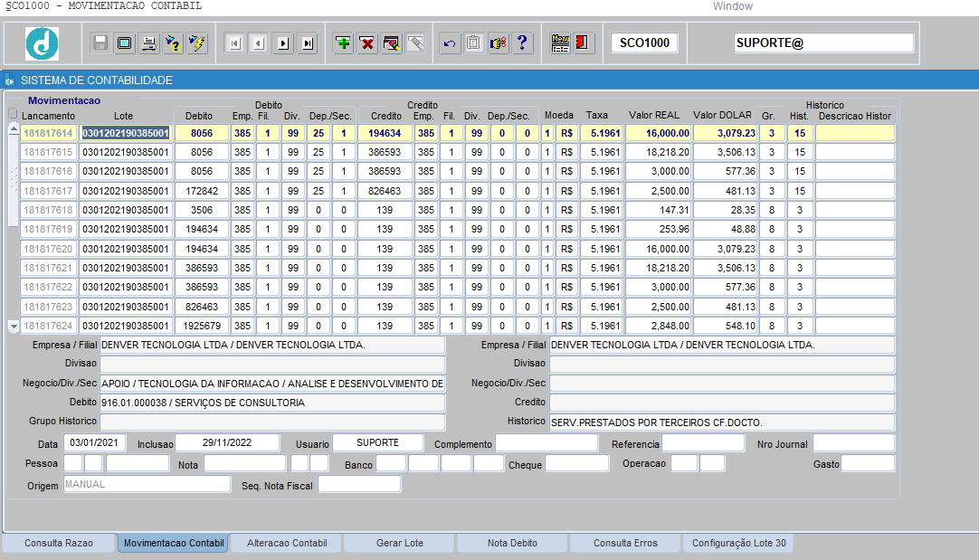This screenshot has width=979, height=560.
Task: Click the Nota input field
Action: click(x=244, y=463)
